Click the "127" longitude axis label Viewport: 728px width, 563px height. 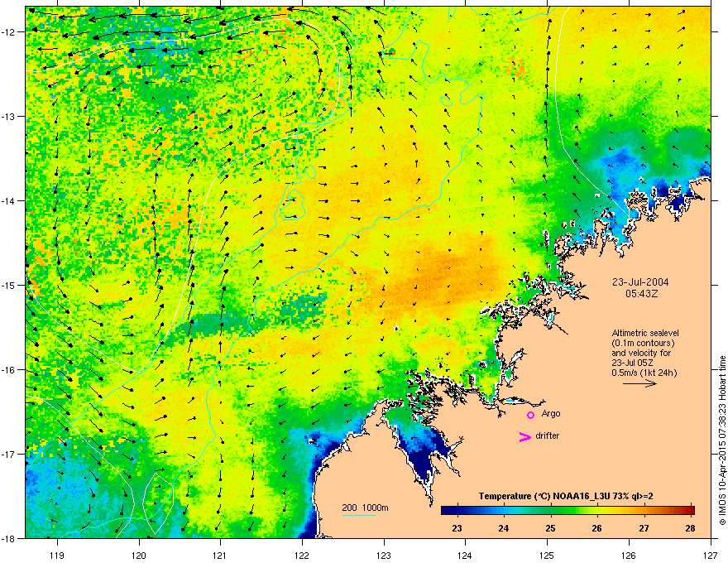711,555
